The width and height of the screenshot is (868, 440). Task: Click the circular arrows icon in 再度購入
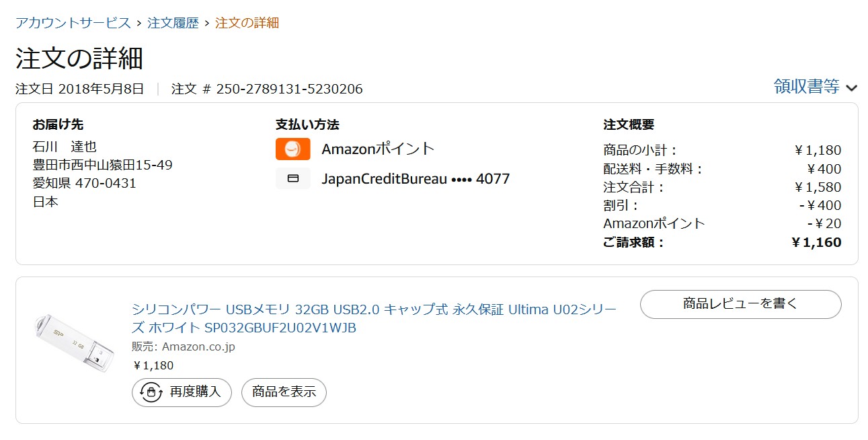(151, 392)
